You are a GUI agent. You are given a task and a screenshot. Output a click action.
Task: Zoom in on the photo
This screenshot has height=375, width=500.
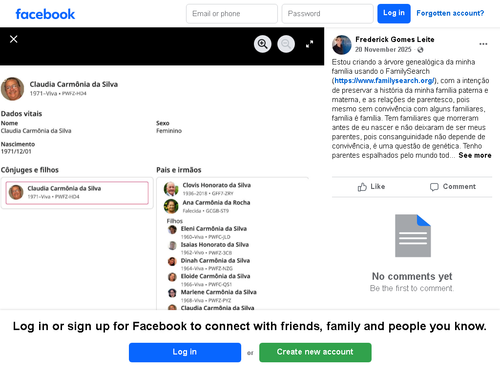263,44
